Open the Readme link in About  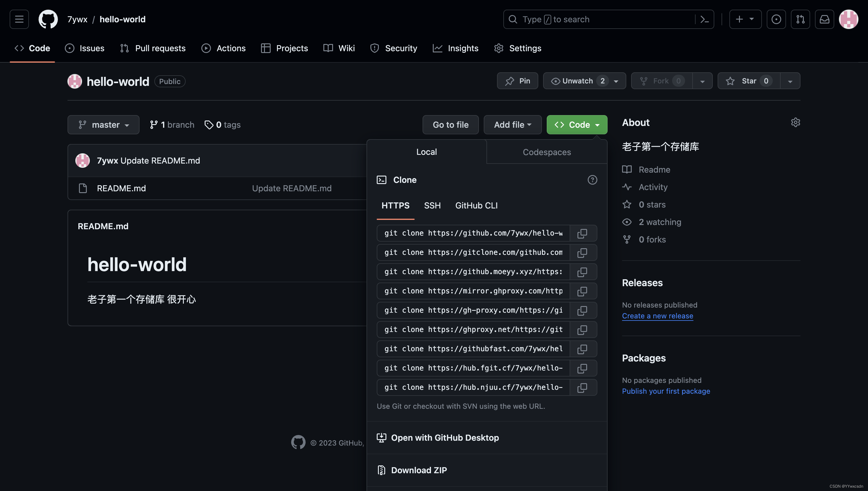(x=654, y=170)
